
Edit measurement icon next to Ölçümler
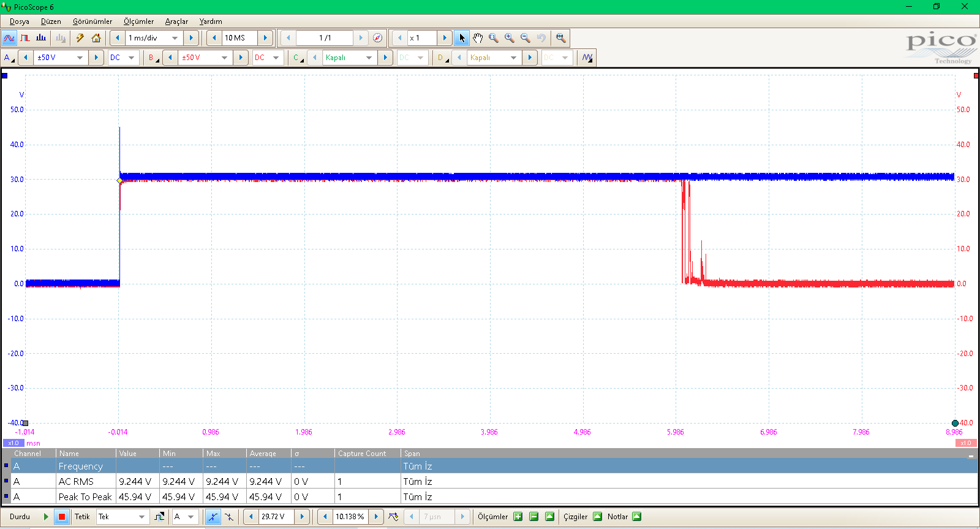(550, 517)
